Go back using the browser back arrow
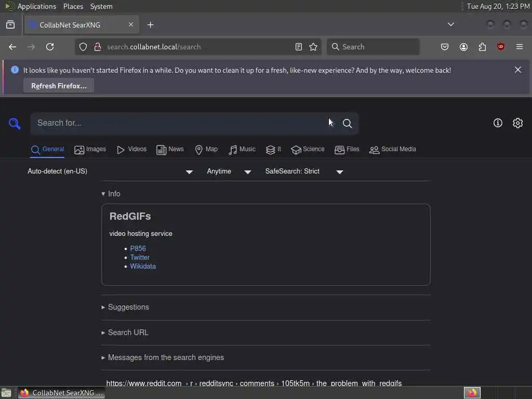 pos(12,47)
